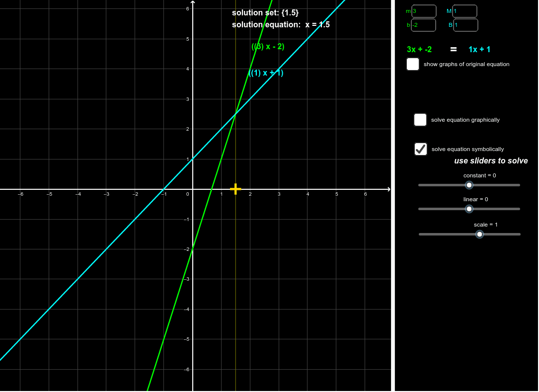Click the 'scale = 1' label
Viewport: 539px width, 392px height.
coord(486,225)
